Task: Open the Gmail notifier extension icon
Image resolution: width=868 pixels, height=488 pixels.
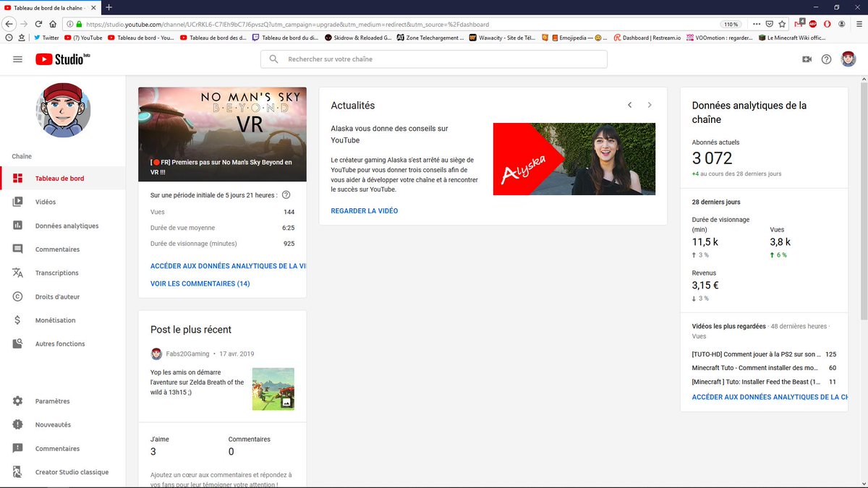Action: pos(799,23)
